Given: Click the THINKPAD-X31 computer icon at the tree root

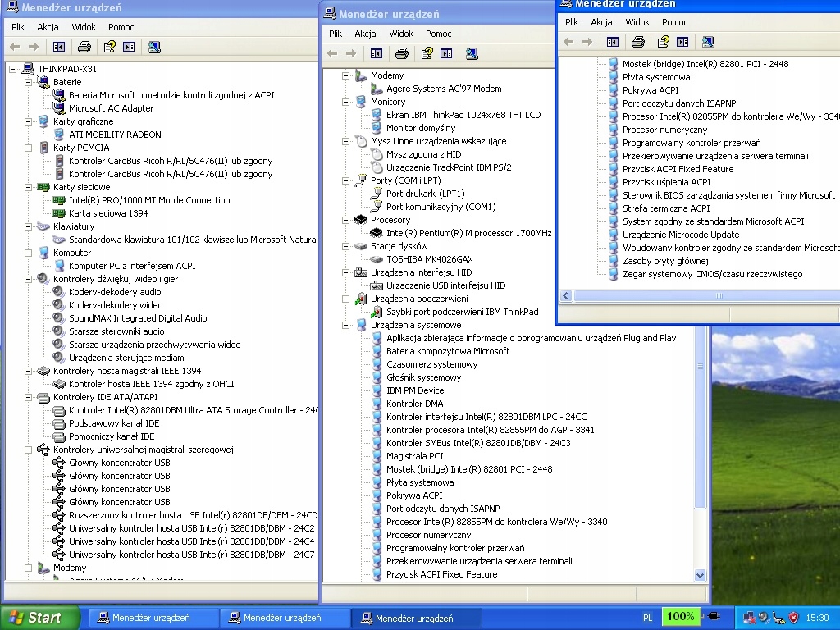Looking at the screenshot, I should pos(29,69).
